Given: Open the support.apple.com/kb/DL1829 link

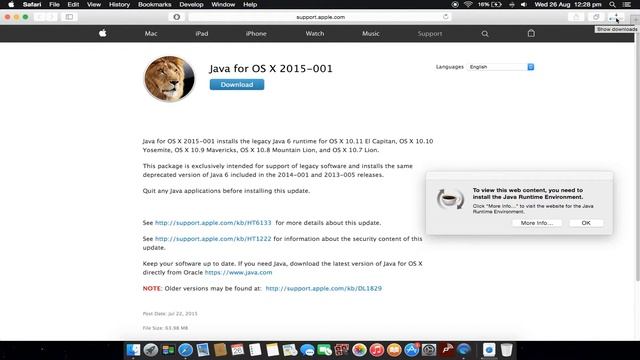Looking at the screenshot, I should pyautogui.click(x=324, y=288).
